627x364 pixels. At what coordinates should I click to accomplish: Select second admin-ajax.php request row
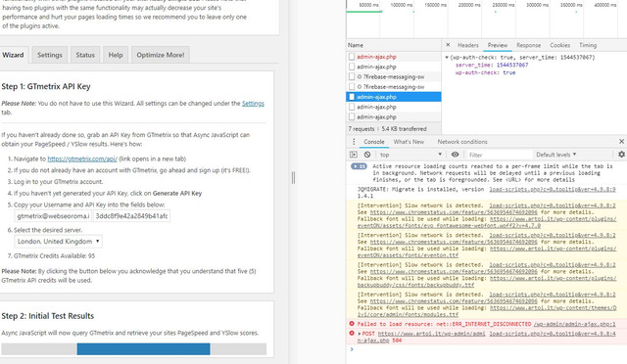coord(394,67)
